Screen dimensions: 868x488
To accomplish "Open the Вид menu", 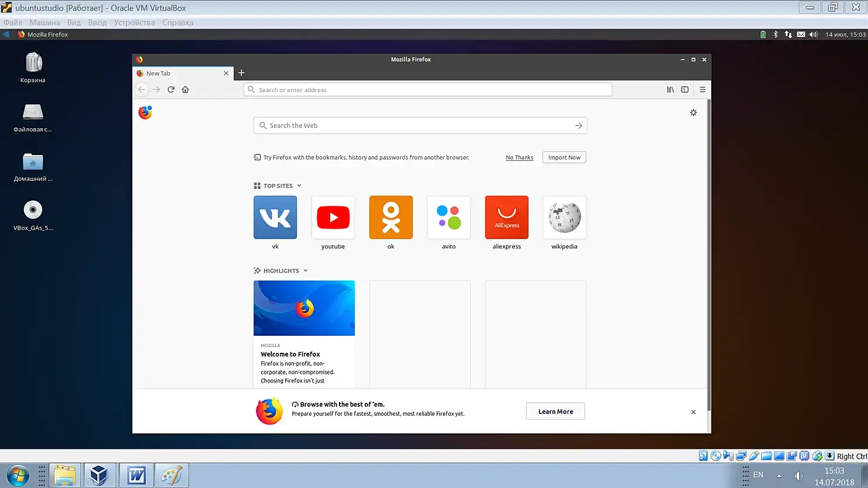I will coord(74,23).
